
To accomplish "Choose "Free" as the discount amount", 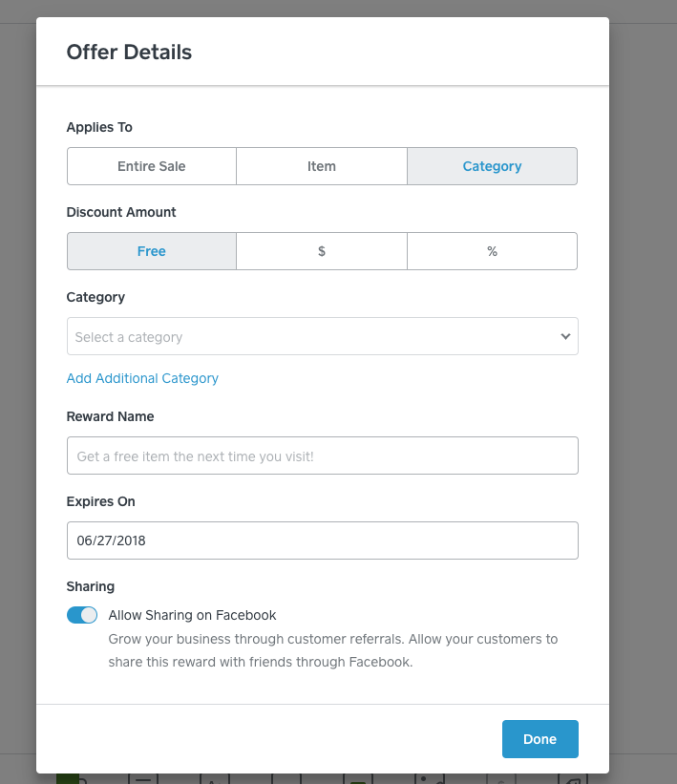I will tap(151, 250).
